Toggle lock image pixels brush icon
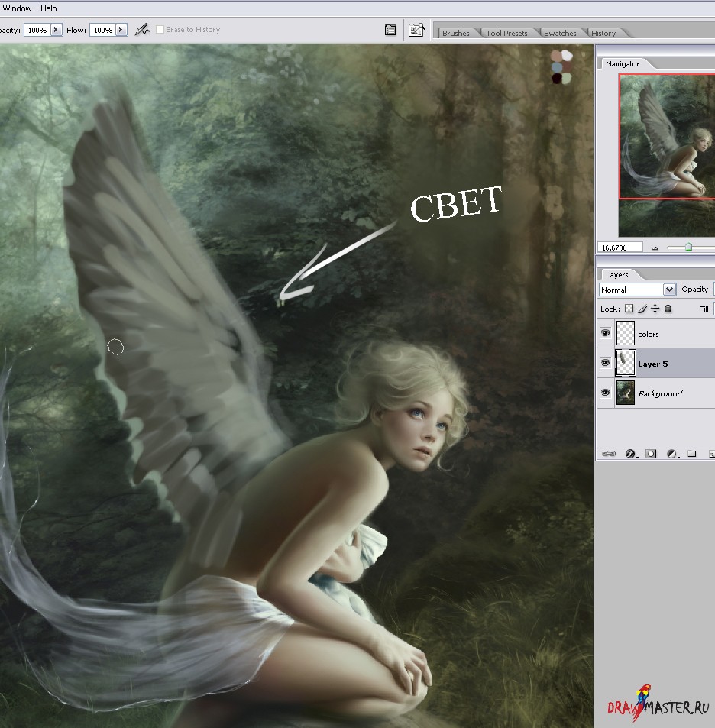This screenshot has height=728, width=715. pos(642,309)
